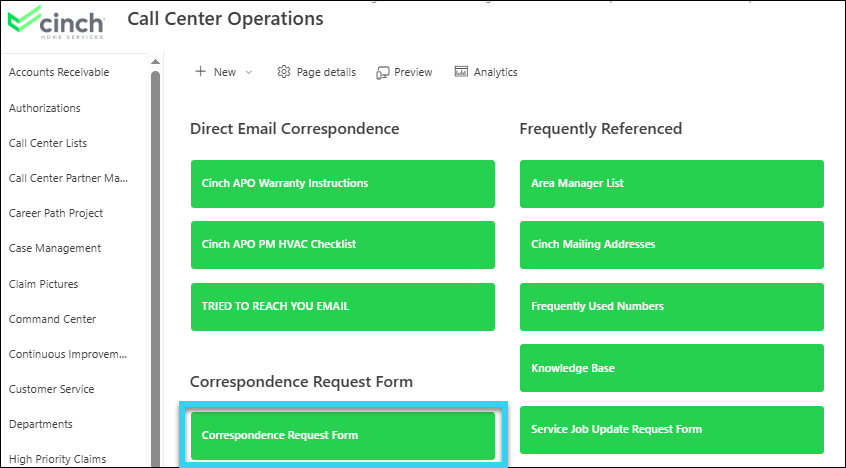Click the Direct Email Correspondence heading
846x468 pixels.
[x=295, y=129]
